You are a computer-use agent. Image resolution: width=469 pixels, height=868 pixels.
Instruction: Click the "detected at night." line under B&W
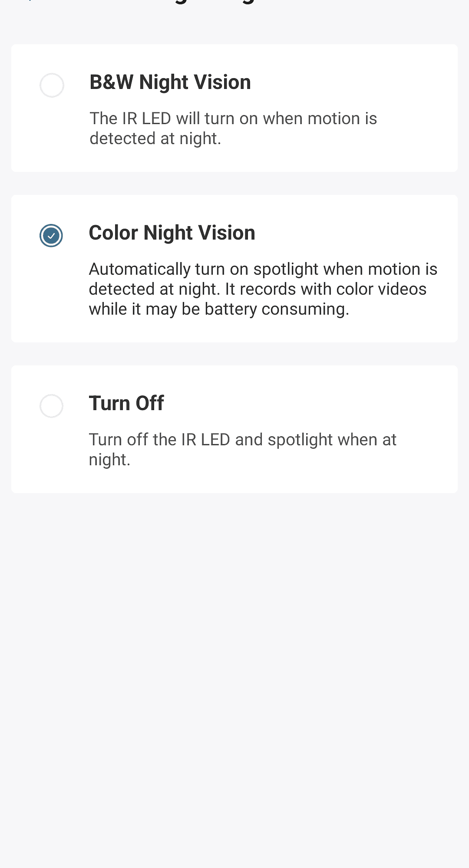pyautogui.click(x=155, y=138)
